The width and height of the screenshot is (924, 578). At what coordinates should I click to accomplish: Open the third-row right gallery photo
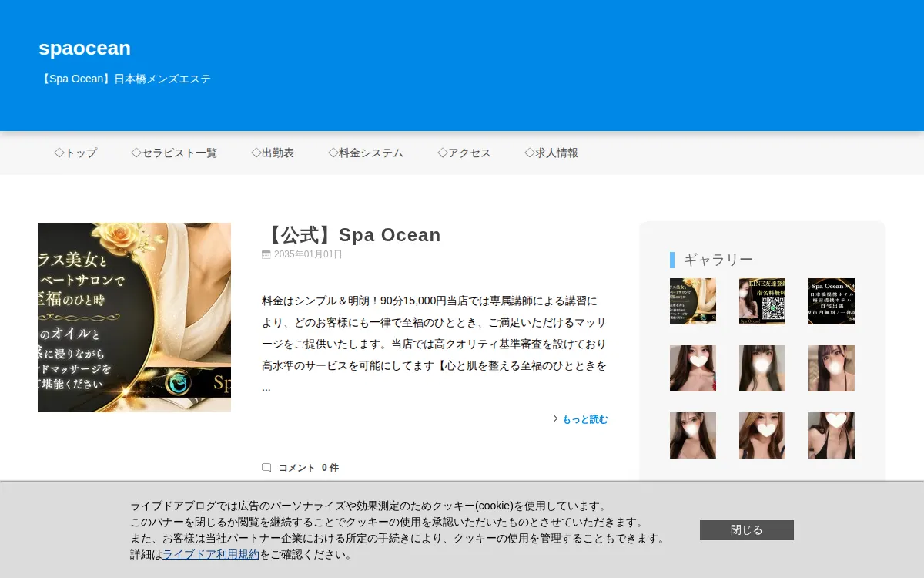pos(832,435)
